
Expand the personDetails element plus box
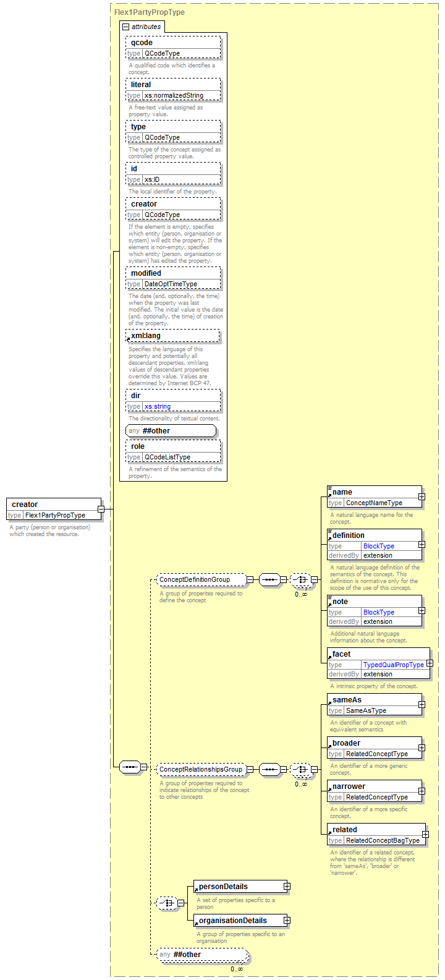point(287,886)
